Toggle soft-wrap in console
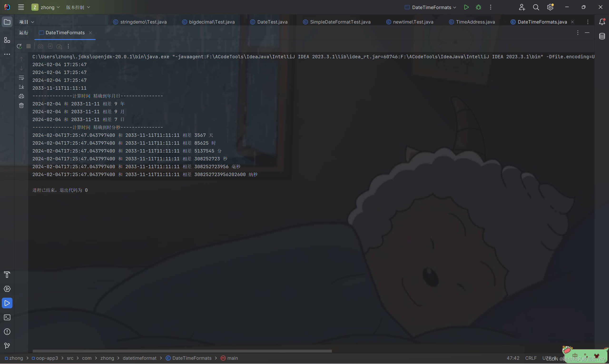The image size is (609, 364). pos(21,78)
